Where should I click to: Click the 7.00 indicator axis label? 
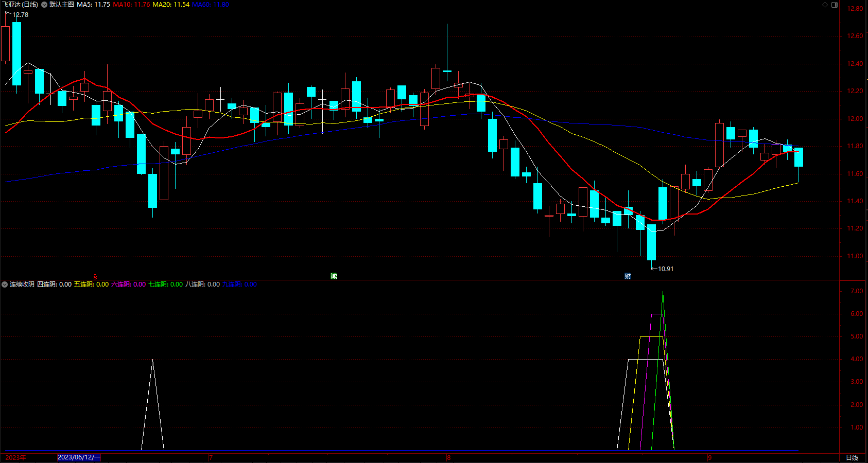click(857, 291)
